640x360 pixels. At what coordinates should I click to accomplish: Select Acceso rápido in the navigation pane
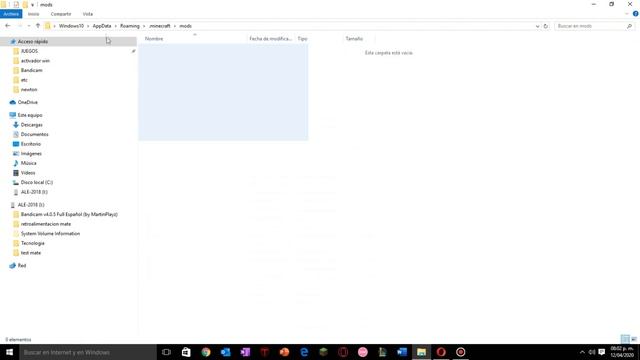pos(33,42)
